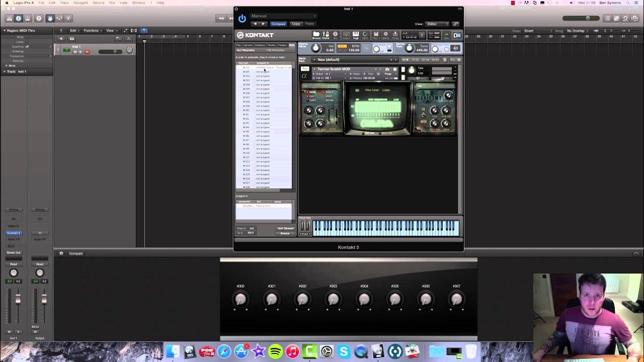This screenshot has height=362, width=644.
Task: Expand the Track Inst 1 section
Action: [5, 71]
